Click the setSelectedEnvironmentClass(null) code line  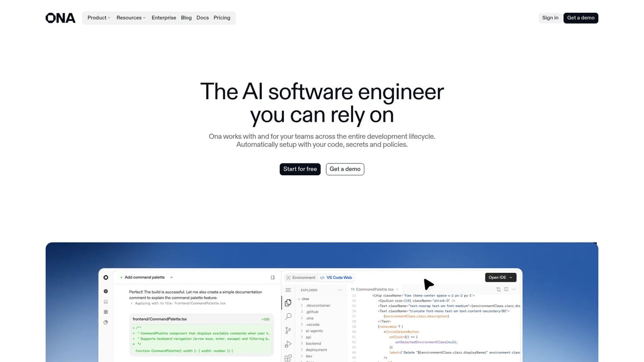[x=426, y=342]
